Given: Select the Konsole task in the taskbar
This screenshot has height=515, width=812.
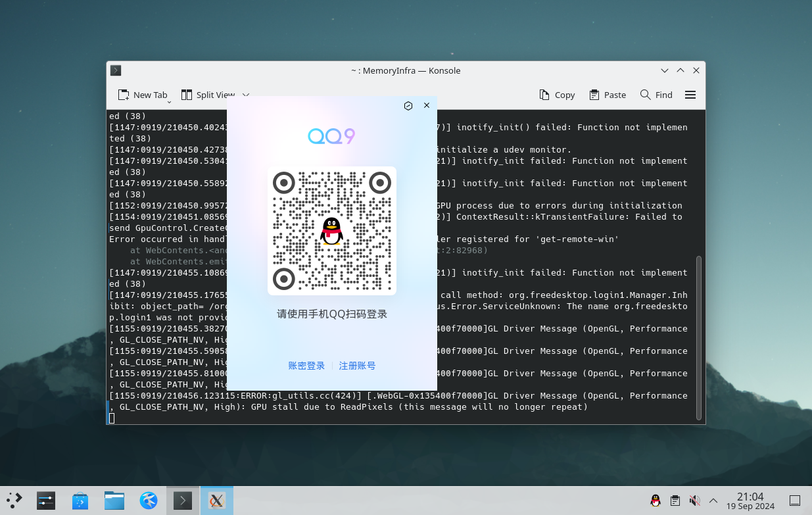Looking at the screenshot, I should pyautogui.click(x=182, y=501).
